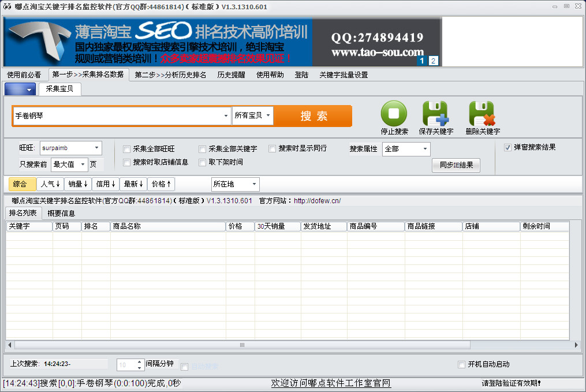Click the interval minutes stepper down arrow
The width and height of the screenshot is (586, 392).
pyautogui.click(x=139, y=368)
